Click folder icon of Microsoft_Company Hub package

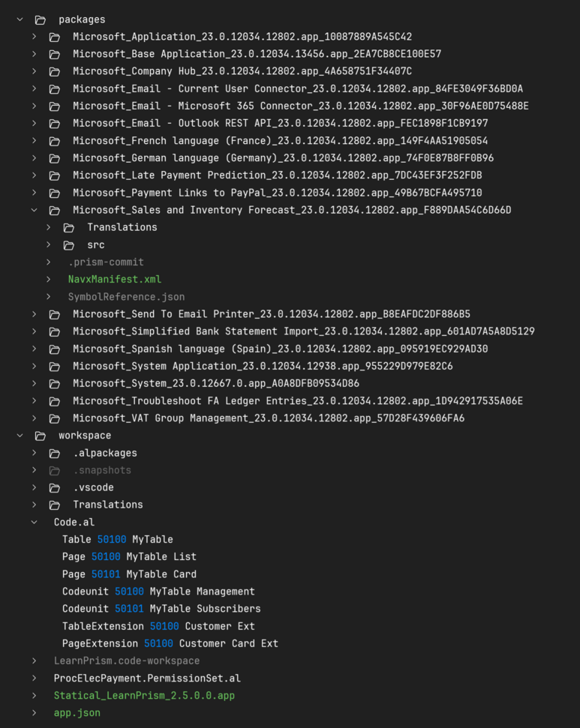click(x=55, y=71)
